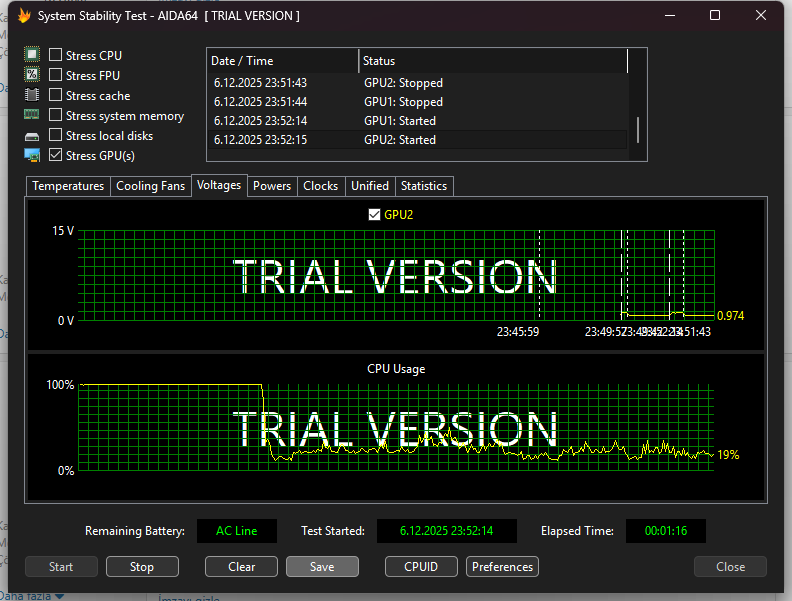Toggle the GPU2 graph checkbox
Screen dimensions: 792x601
pyautogui.click(x=374, y=215)
